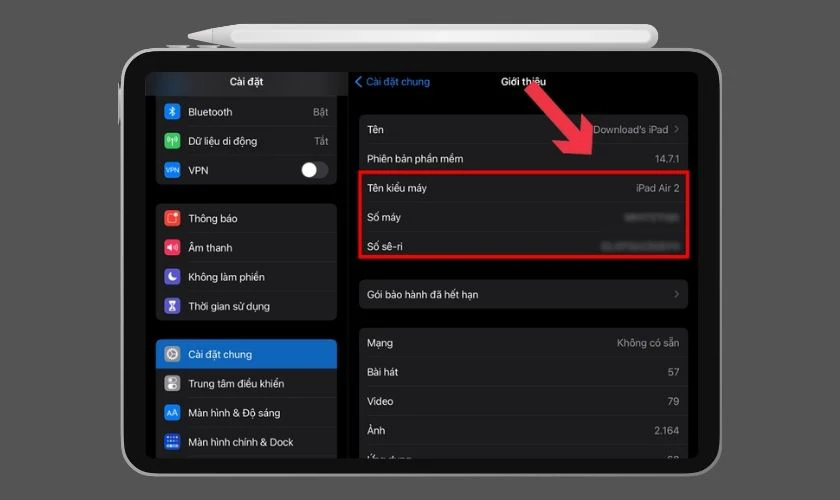The width and height of the screenshot is (840, 500).
Task: Tap the 14.7.1 version value
Action: [667, 159]
